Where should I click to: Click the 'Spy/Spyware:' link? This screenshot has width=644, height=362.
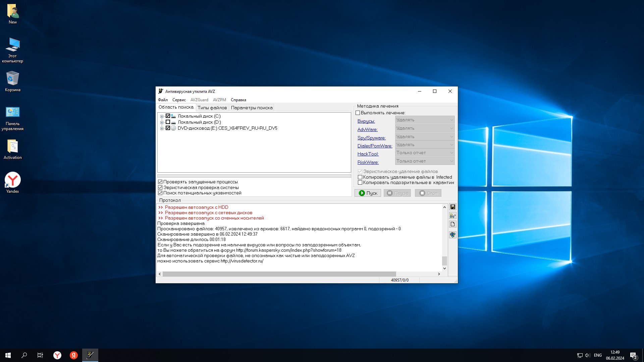point(371,138)
